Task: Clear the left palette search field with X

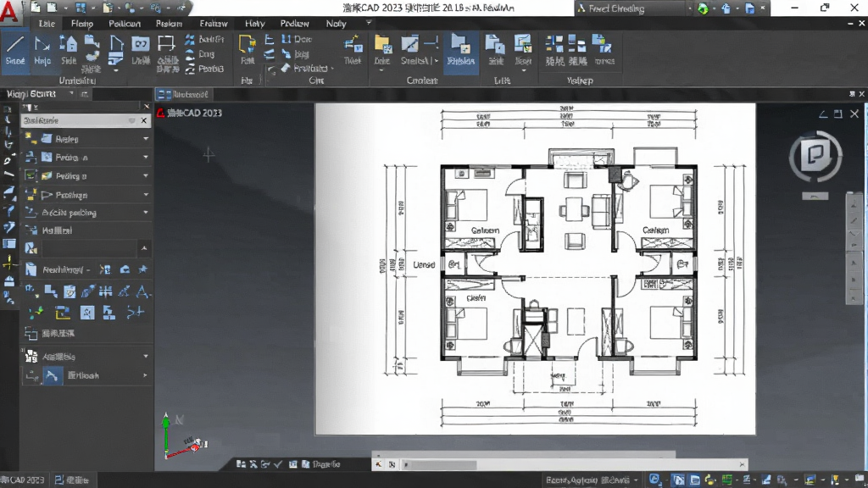Action: [x=144, y=120]
